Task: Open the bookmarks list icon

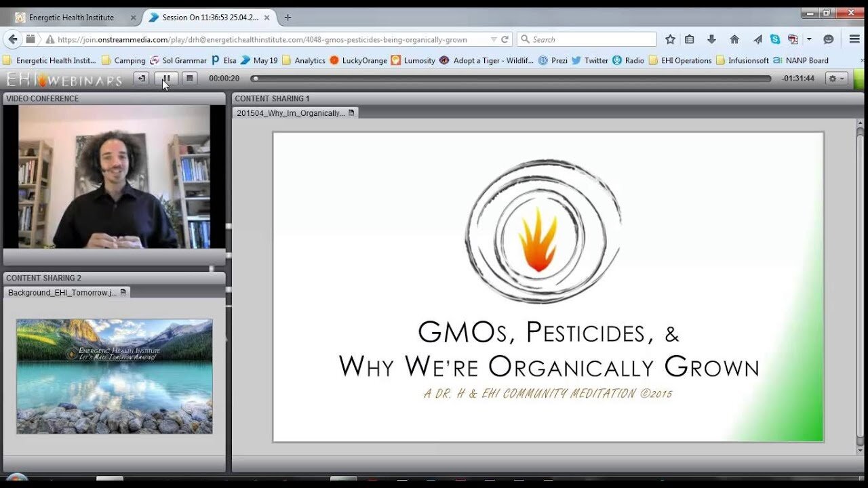Action: click(x=690, y=39)
